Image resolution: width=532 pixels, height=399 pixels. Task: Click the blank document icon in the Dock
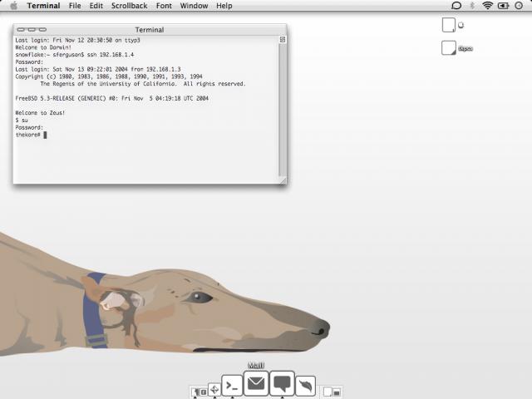(x=327, y=392)
